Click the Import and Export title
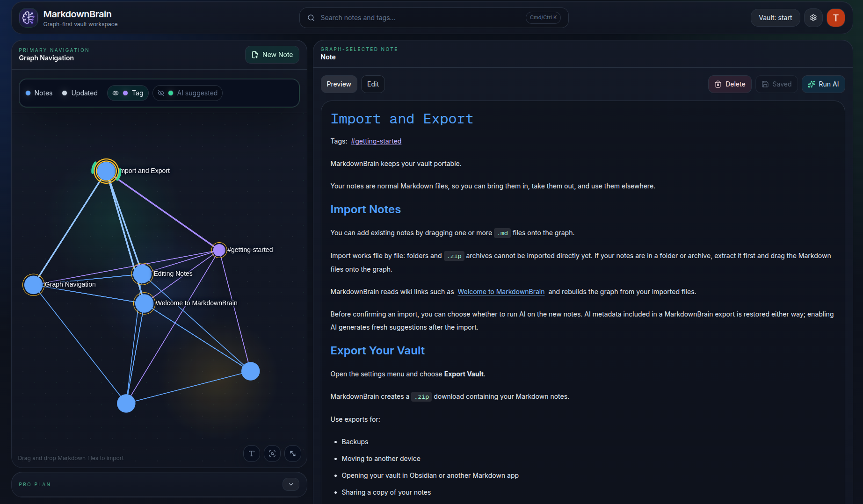Viewport: 863px width, 504px height. point(402,119)
